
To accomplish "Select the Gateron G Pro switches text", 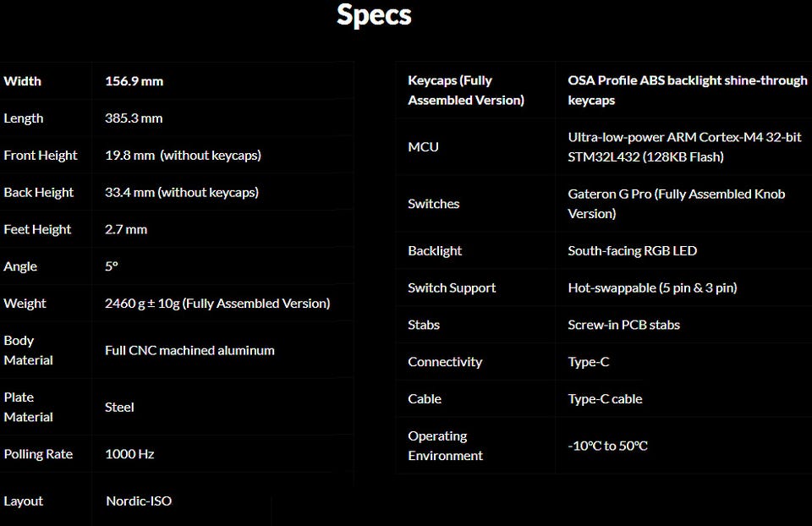I will [x=676, y=204].
